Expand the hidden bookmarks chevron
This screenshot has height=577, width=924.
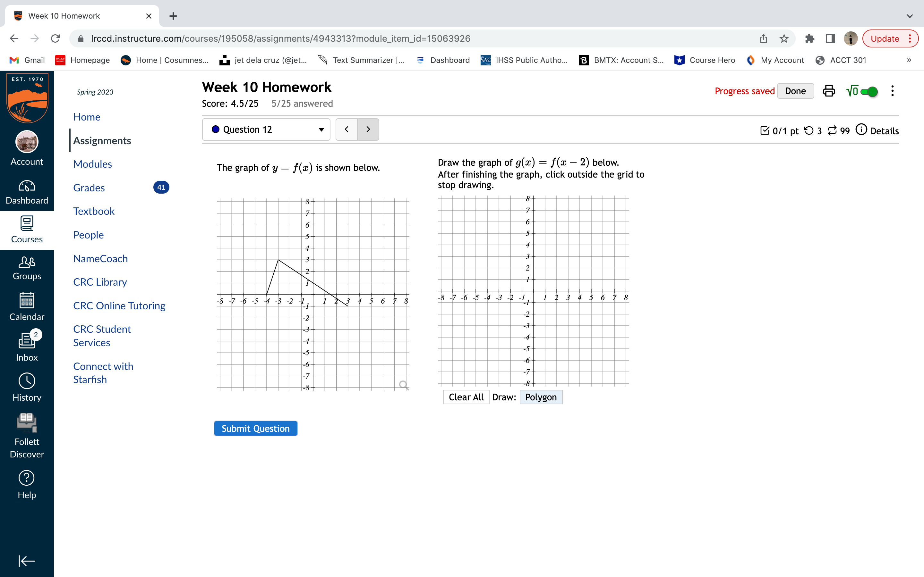[909, 60]
